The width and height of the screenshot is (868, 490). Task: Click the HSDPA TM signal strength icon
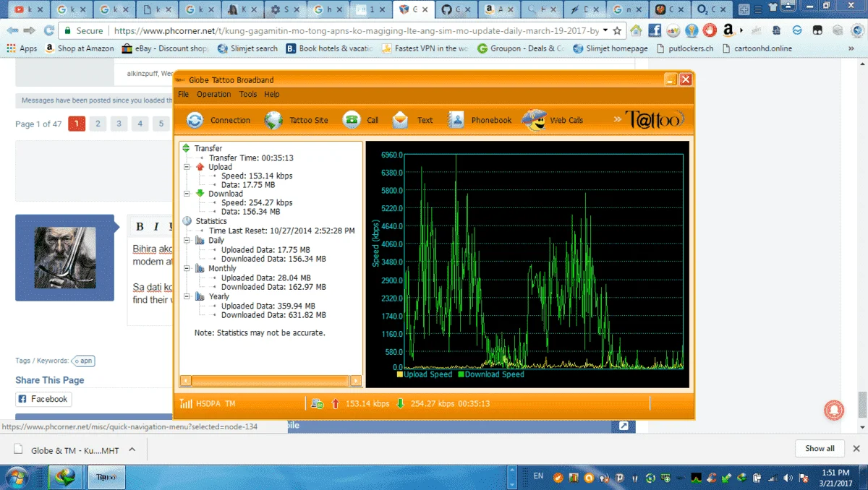tap(186, 403)
